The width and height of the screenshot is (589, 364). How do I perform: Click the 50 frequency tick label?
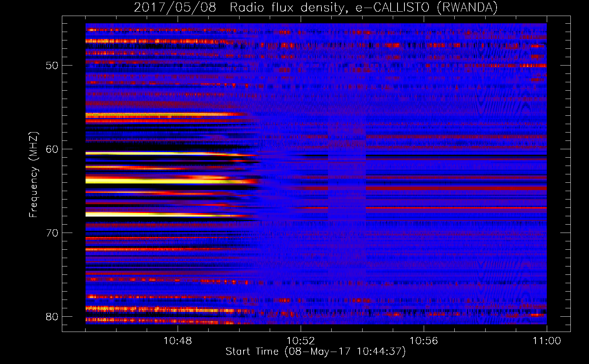[52, 66]
